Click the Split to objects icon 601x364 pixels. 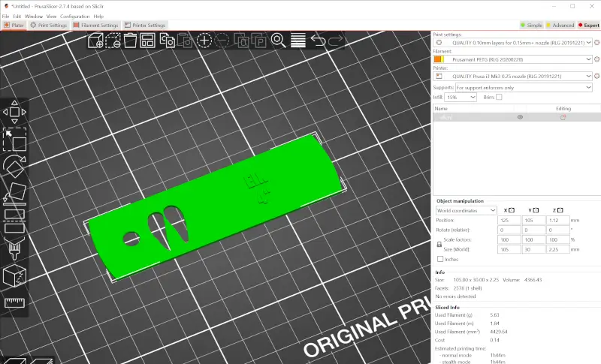(241, 41)
